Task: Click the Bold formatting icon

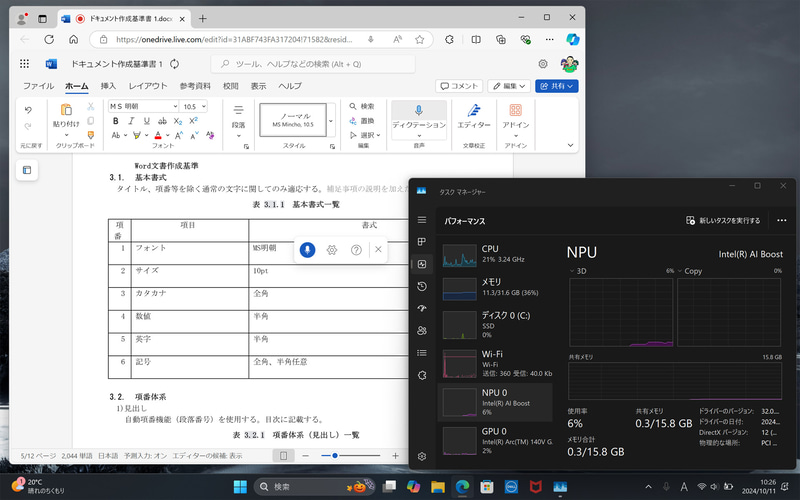Action: (x=116, y=121)
